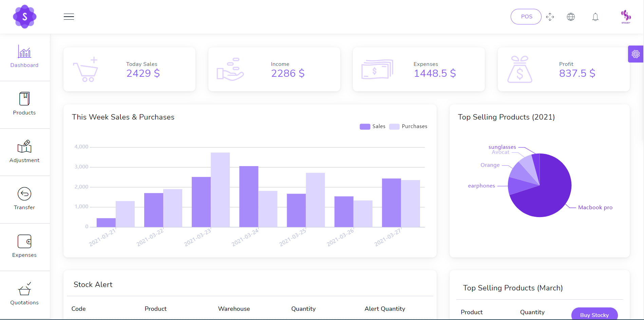Open the language globe icon

(x=571, y=17)
